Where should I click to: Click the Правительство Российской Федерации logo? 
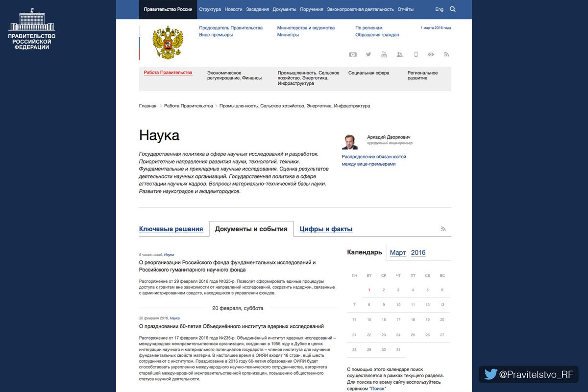click(x=32, y=29)
